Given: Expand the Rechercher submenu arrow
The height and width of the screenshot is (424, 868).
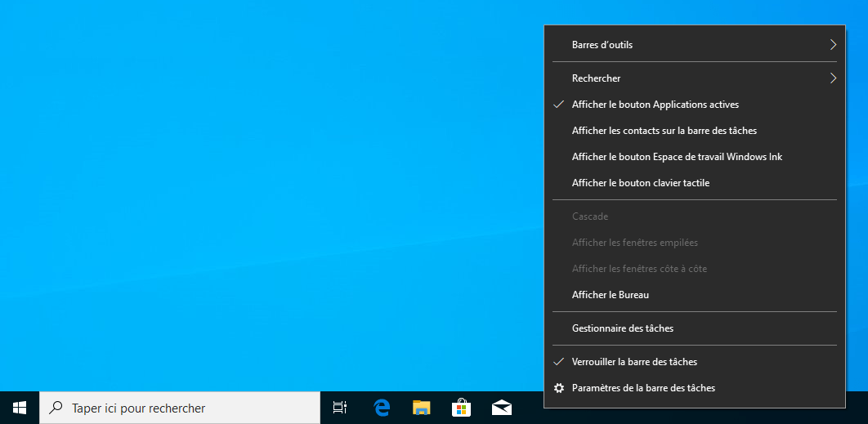Looking at the screenshot, I should click(833, 78).
